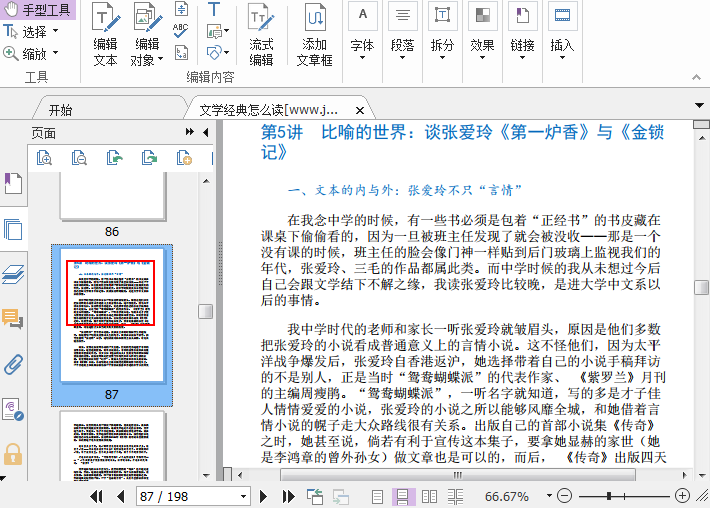
Task: Open the comments sidebar panel
Action: pyautogui.click(x=13, y=319)
